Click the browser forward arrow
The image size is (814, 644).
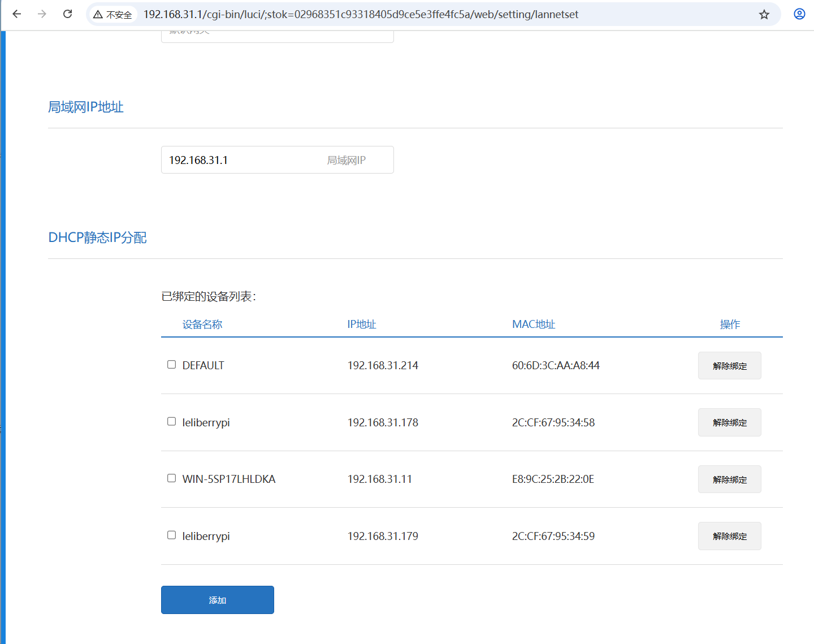point(42,14)
